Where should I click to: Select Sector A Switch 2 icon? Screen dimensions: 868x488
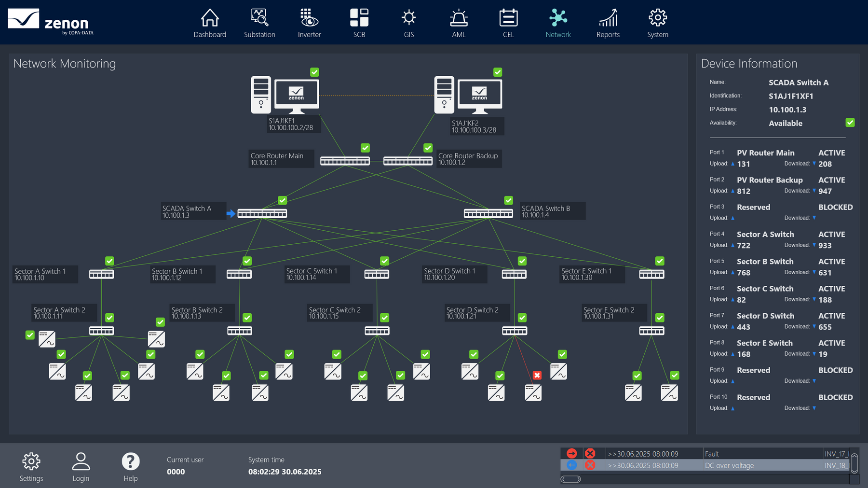(102, 331)
